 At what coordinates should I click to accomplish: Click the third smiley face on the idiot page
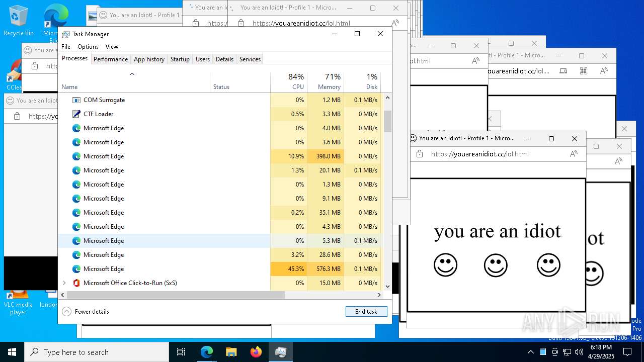(548, 265)
